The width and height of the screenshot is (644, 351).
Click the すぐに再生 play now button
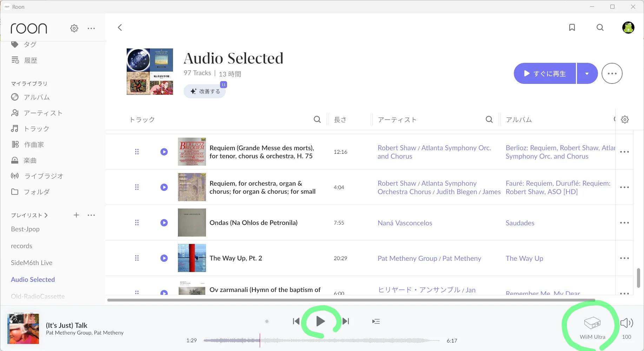tap(545, 73)
